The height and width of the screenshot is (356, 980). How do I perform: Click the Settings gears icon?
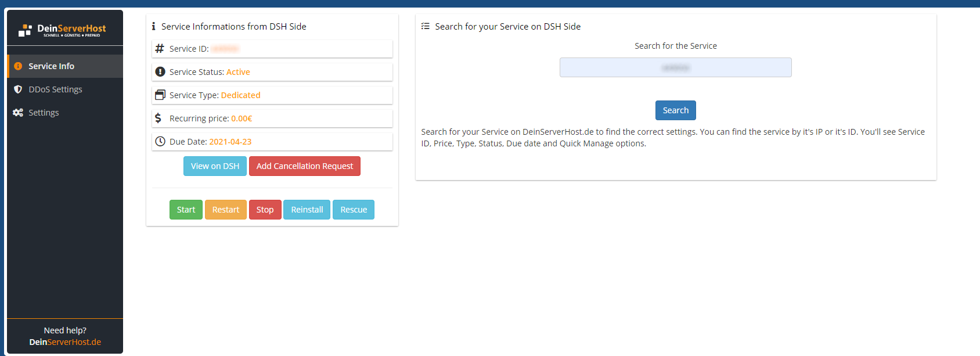[x=18, y=113]
